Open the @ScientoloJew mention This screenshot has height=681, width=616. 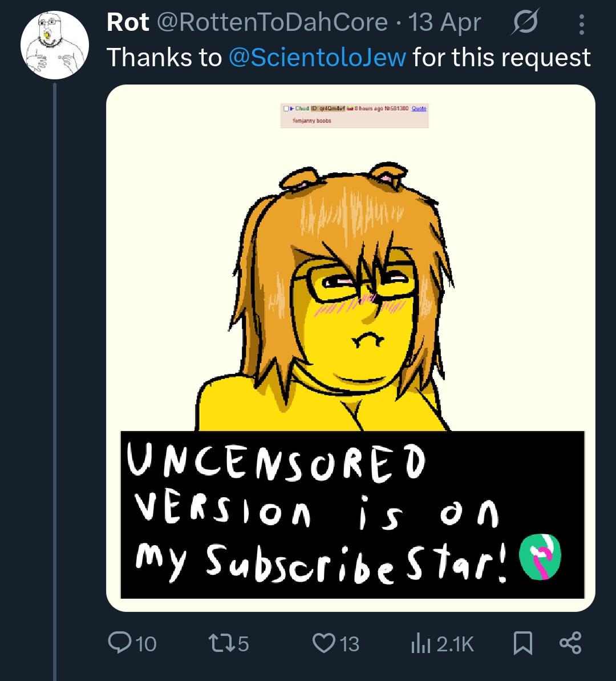317,57
